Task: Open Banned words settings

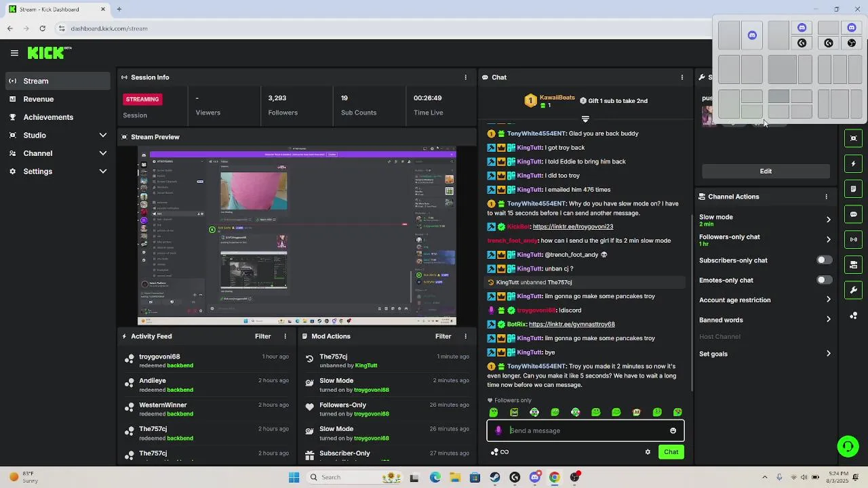Action: point(766,320)
